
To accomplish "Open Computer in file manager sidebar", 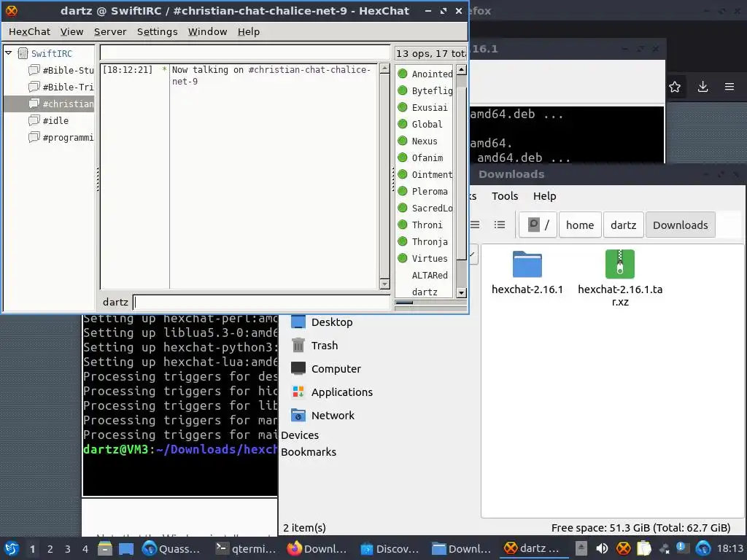I will pyautogui.click(x=326, y=369).
